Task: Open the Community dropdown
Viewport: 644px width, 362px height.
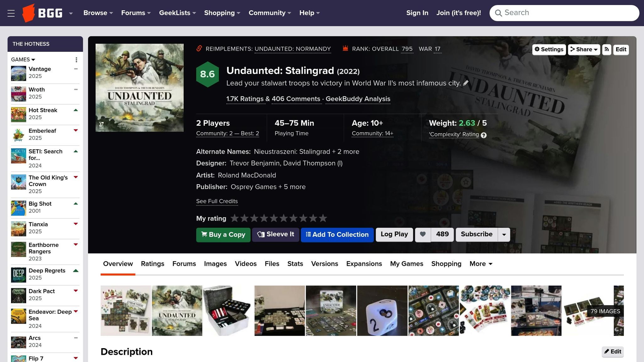Action: [x=270, y=13]
